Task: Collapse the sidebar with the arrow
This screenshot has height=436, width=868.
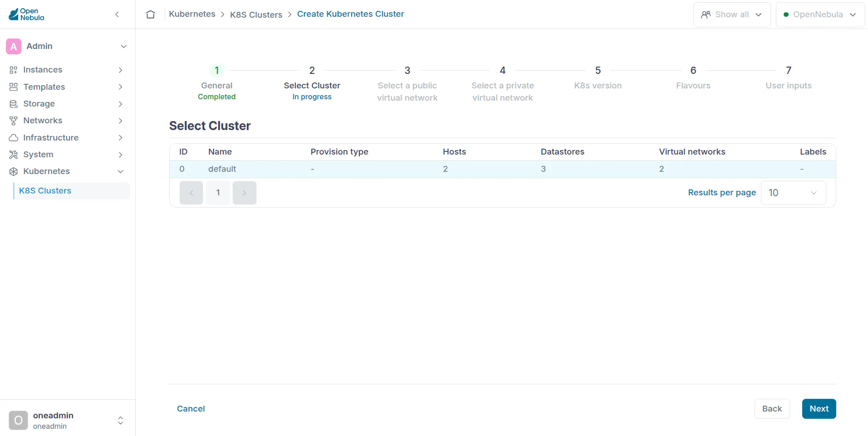Action: pyautogui.click(x=117, y=15)
